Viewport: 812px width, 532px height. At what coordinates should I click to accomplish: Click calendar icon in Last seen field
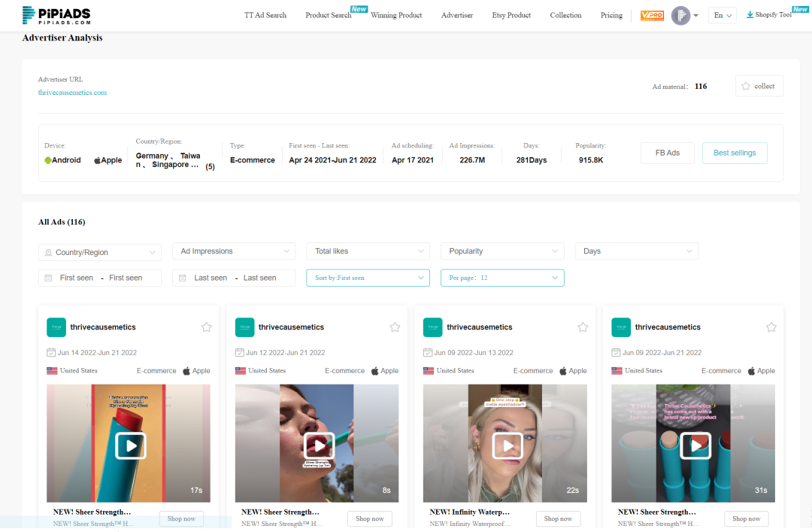pos(182,278)
